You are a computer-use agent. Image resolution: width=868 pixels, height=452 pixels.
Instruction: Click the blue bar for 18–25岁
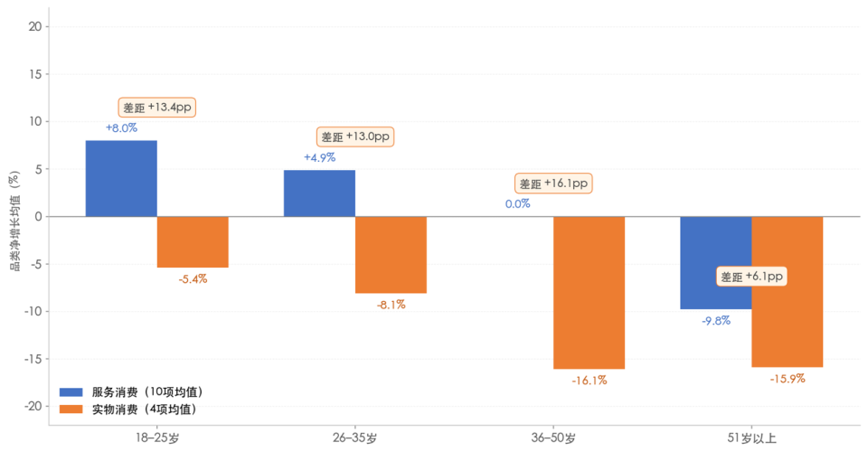click(121, 179)
